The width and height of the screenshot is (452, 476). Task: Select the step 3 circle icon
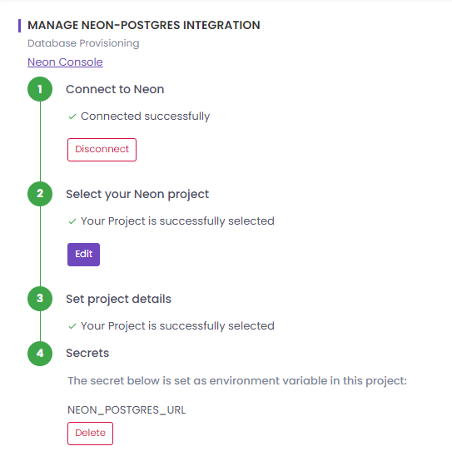40,299
